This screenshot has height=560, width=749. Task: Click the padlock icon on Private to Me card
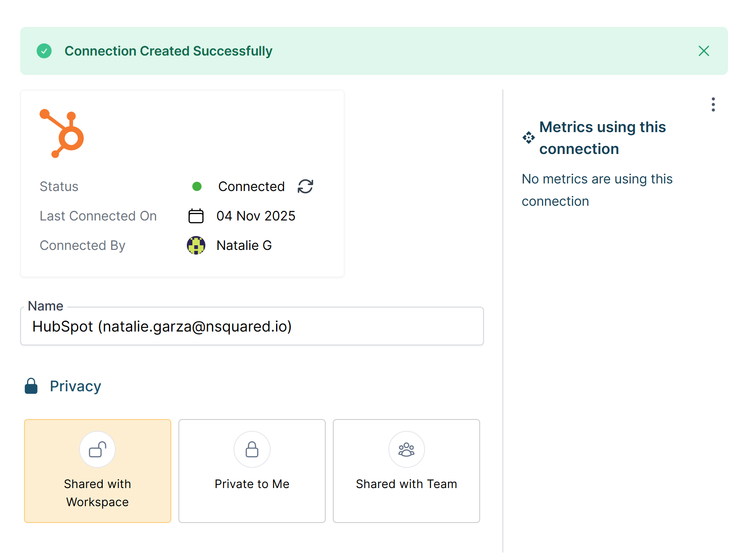pyautogui.click(x=252, y=449)
